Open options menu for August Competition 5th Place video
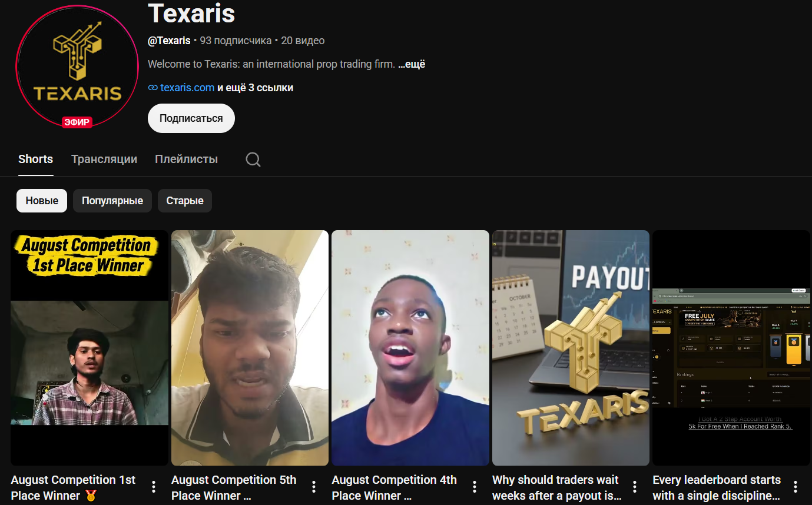The height and width of the screenshot is (505, 812). pos(314,487)
